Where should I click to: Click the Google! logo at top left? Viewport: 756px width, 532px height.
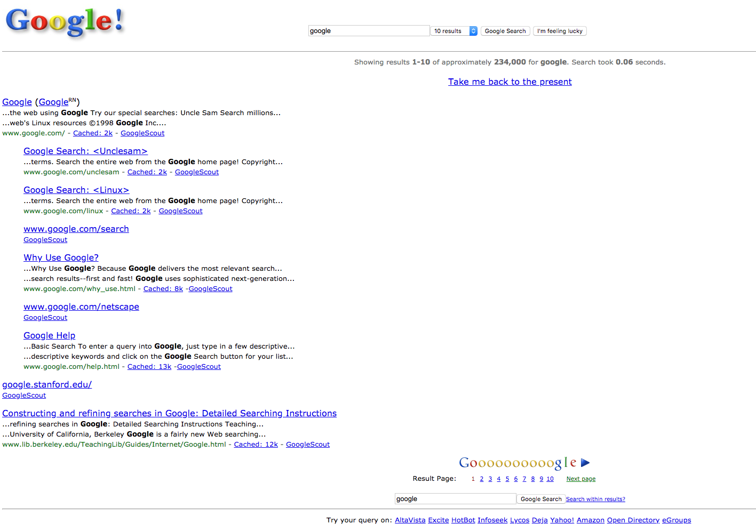tap(65, 22)
